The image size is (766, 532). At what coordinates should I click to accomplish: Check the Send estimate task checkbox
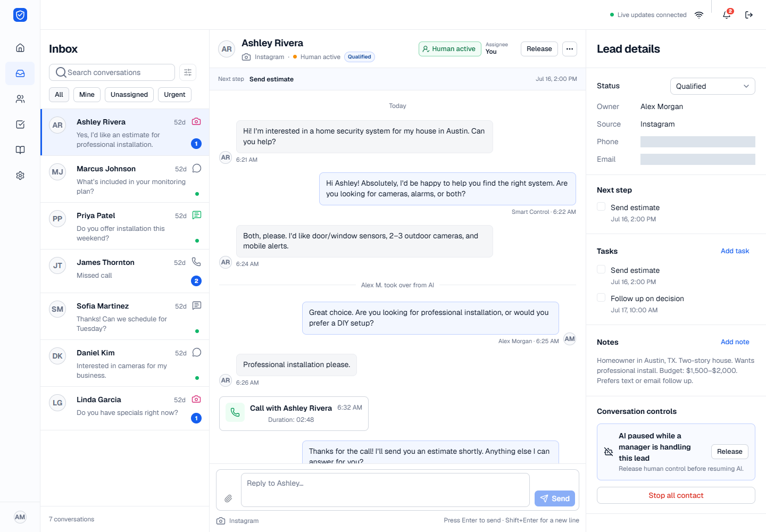tap(601, 269)
